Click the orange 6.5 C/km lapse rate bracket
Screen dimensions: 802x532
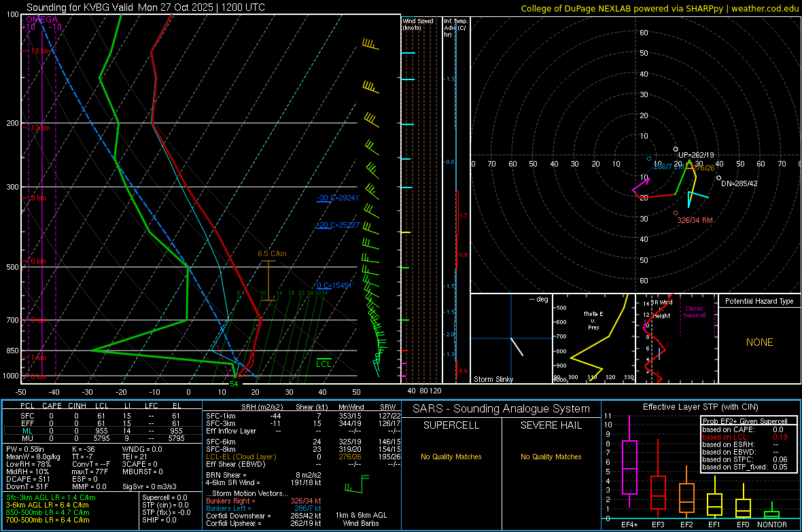[268, 281]
